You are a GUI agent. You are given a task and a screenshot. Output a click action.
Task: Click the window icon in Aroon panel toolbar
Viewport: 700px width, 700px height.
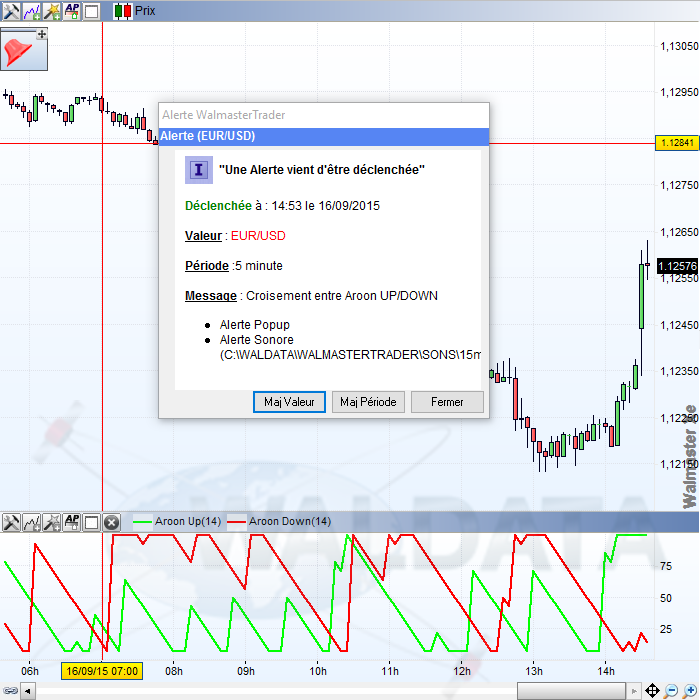click(92, 521)
